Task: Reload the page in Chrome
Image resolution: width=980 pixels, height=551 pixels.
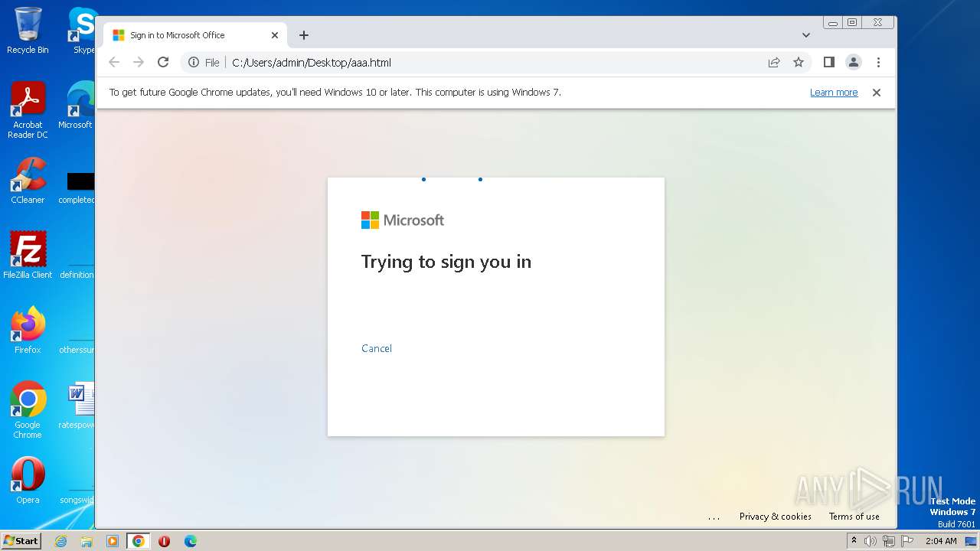Action: [163, 63]
